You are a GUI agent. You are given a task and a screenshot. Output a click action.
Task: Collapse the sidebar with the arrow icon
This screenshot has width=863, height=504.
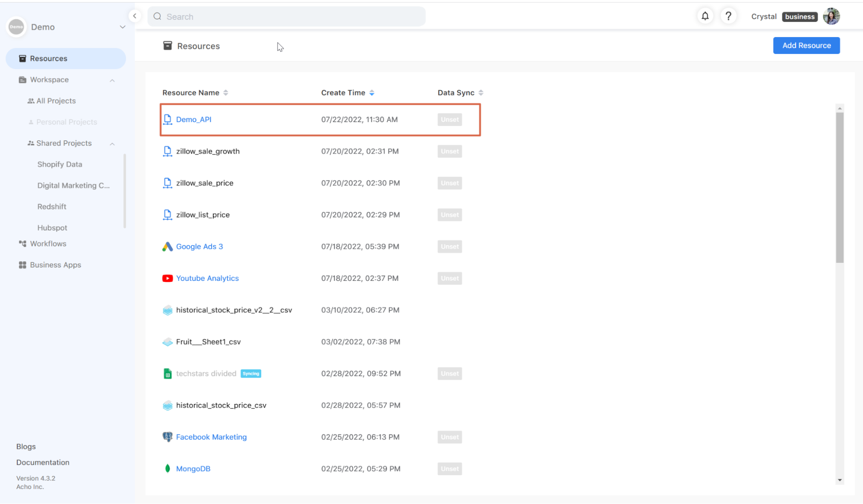tap(135, 16)
